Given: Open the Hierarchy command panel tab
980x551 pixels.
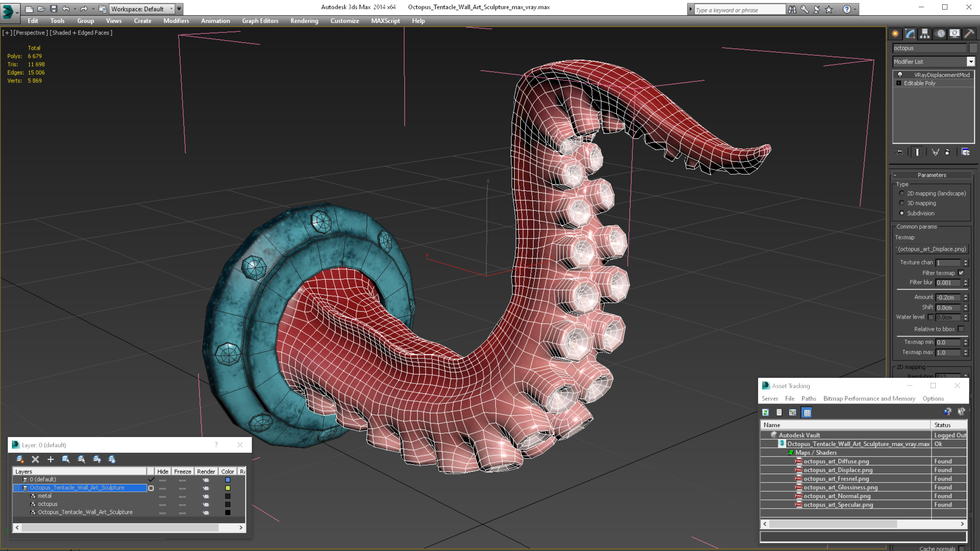Looking at the screenshot, I should (x=925, y=34).
